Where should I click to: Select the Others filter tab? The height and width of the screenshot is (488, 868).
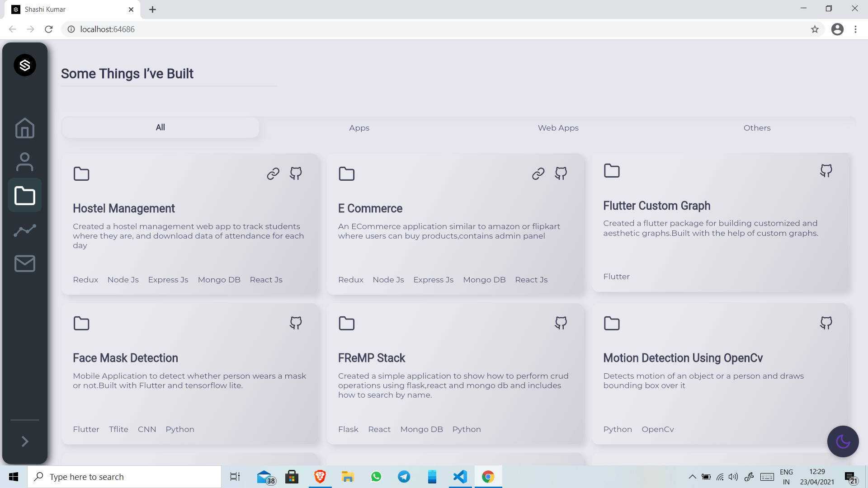(x=757, y=128)
